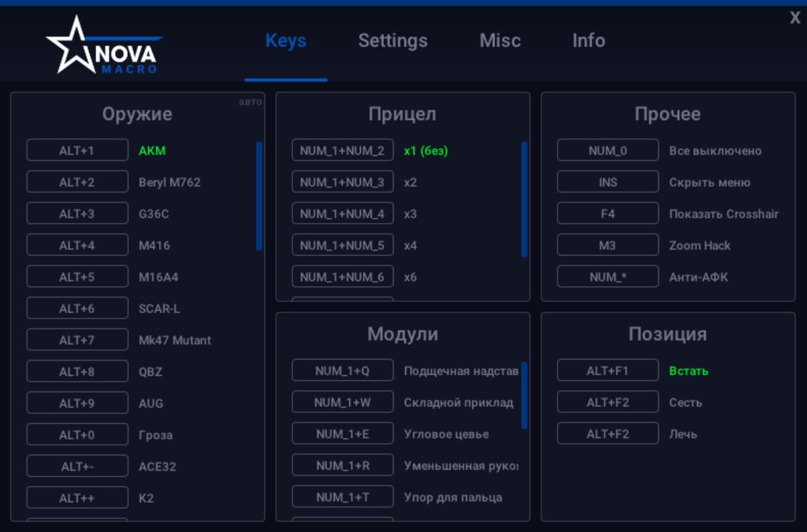The width and height of the screenshot is (807, 532).
Task: Select the Угловое цевье module keybind
Action: pos(342,433)
